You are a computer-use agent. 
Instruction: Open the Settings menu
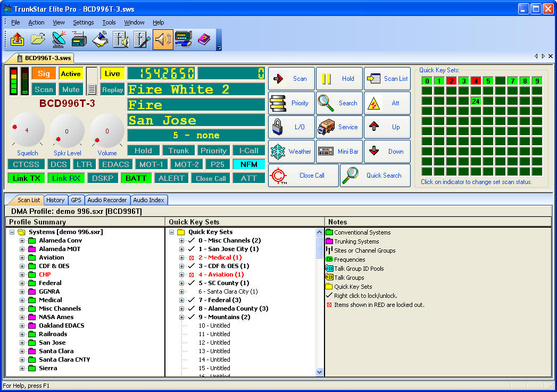tap(84, 22)
